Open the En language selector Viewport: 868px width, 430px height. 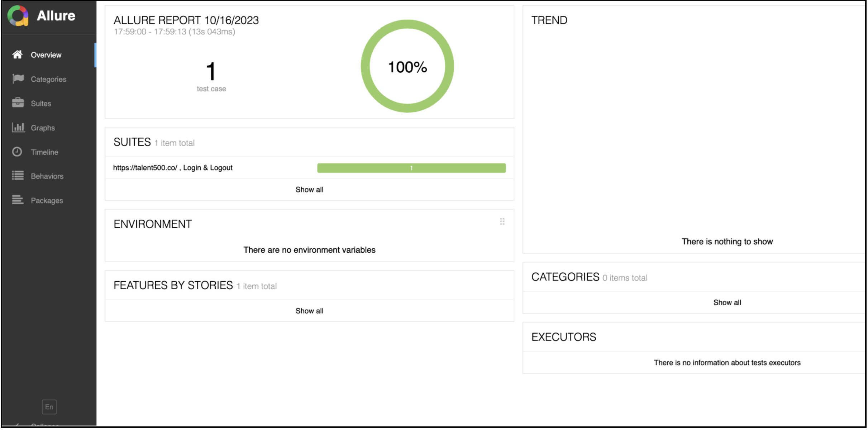pyautogui.click(x=49, y=407)
